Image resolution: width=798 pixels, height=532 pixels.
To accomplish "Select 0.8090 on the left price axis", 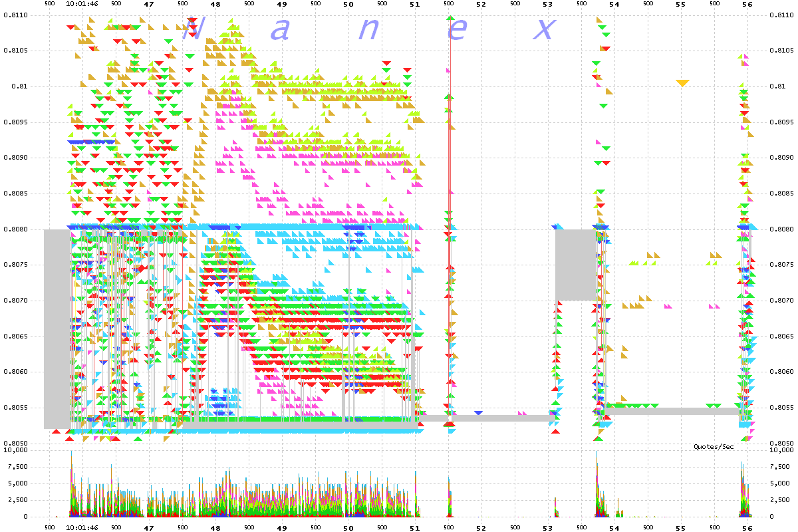I will coord(17,158).
